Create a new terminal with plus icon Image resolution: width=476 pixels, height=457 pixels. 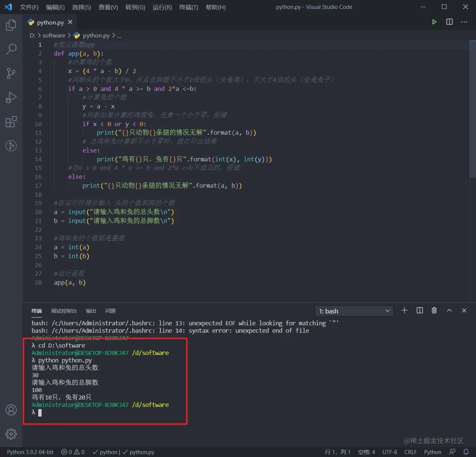click(x=405, y=310)
